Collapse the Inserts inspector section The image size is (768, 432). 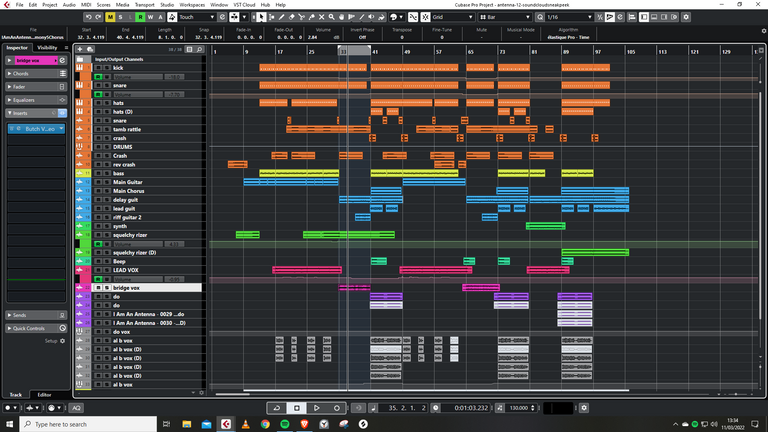(x=36, y=113)
